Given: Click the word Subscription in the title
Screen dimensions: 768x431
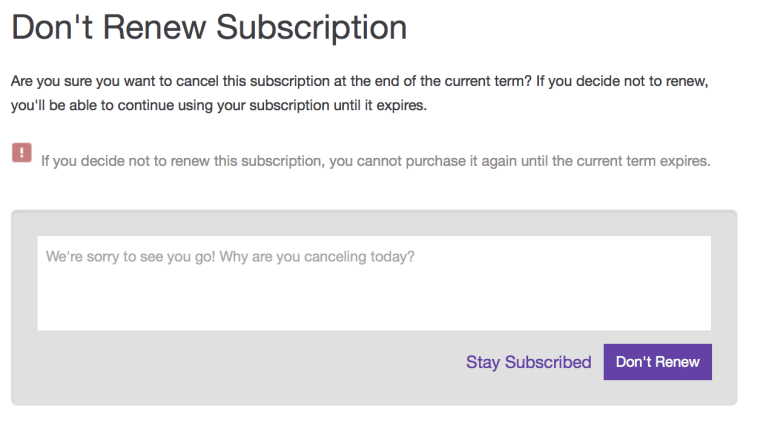Looking at the screenshot, I should coord(312,27).
